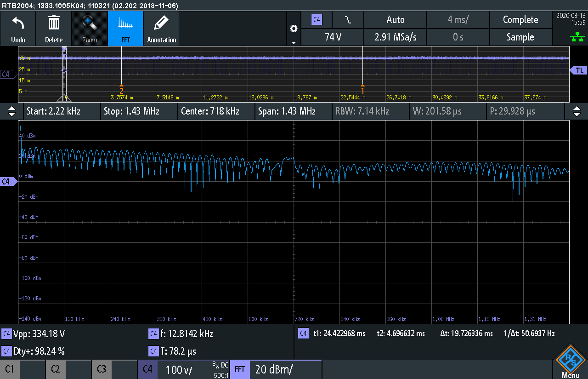Open settings via the gear icon
Image resolution: width=588 pixels, height=379 pixels.
[294, 29]
